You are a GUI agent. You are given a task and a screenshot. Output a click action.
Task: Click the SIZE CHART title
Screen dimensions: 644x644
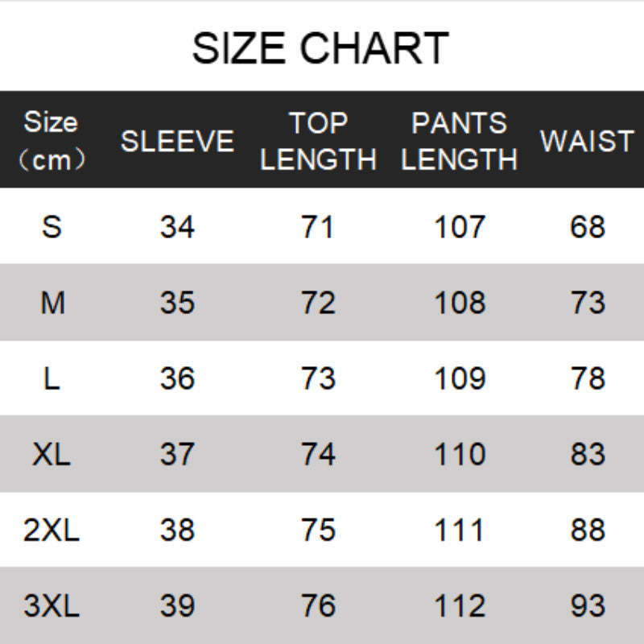coord(320,48)
